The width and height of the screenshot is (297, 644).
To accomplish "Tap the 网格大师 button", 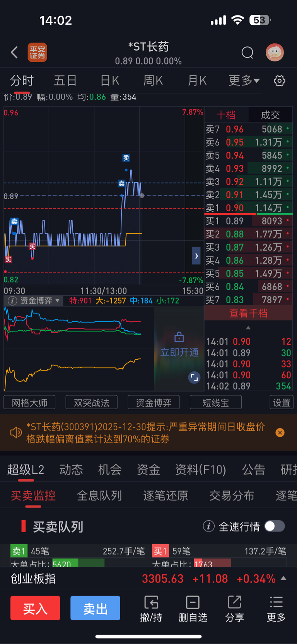I will tap(29, 403).
